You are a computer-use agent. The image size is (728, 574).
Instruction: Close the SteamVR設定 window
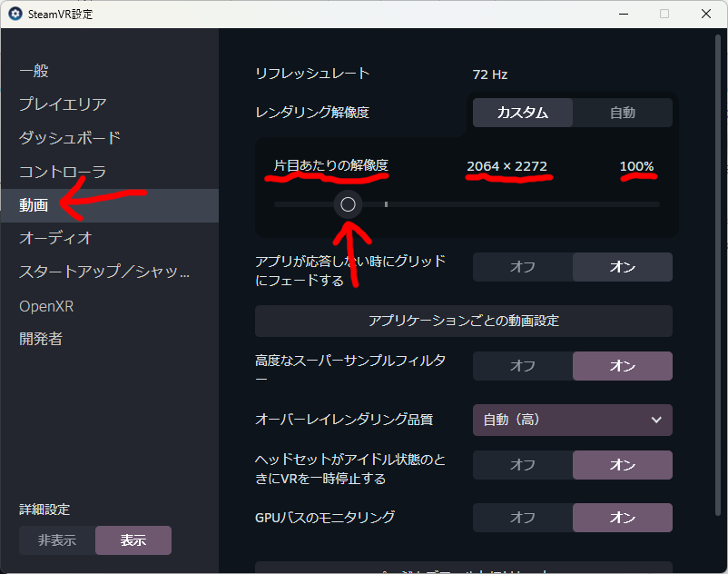[x=705, y=14]
